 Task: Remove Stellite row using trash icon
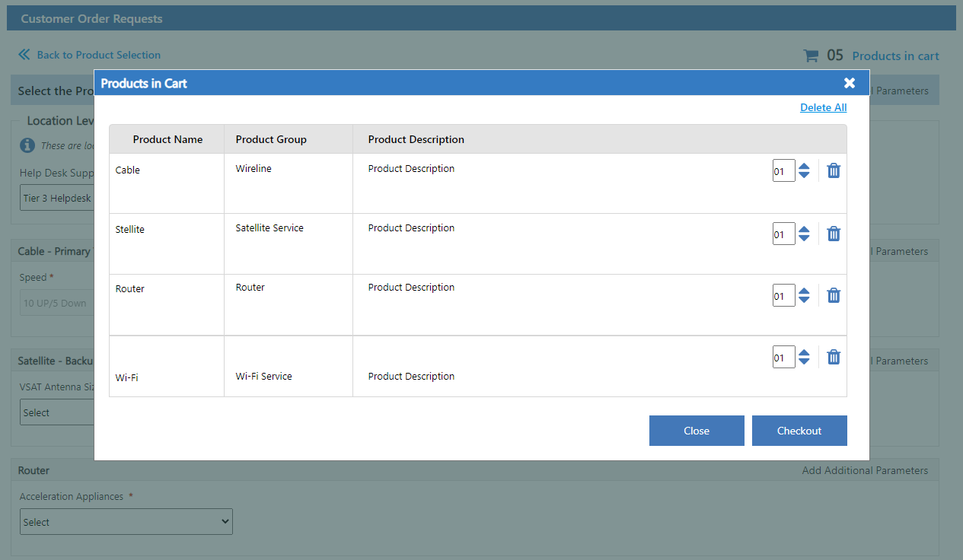pyautogui.click(x=834, y=234)
